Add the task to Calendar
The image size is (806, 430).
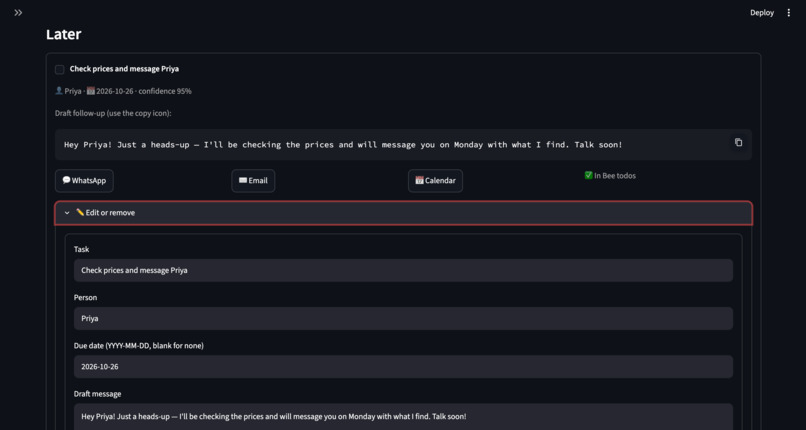(x=435, y=181)
